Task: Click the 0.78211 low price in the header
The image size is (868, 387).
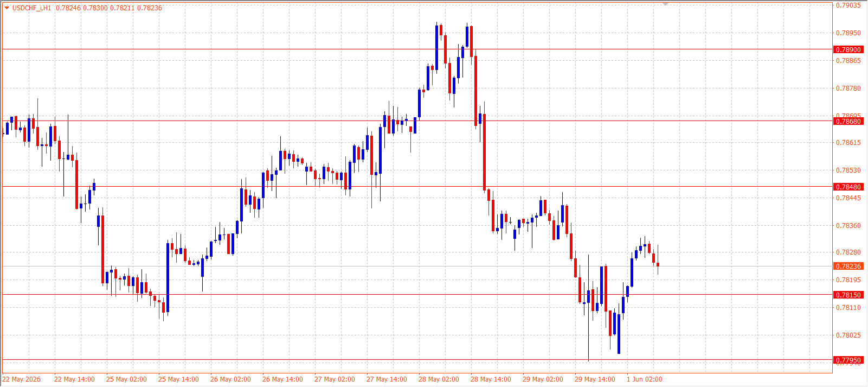Action: (x=122, y=8)
